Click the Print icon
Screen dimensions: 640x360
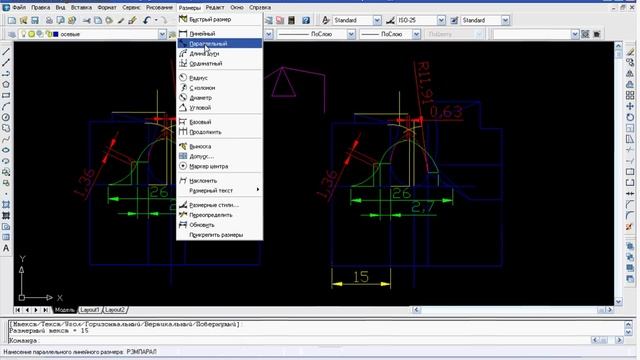[49, 20]
